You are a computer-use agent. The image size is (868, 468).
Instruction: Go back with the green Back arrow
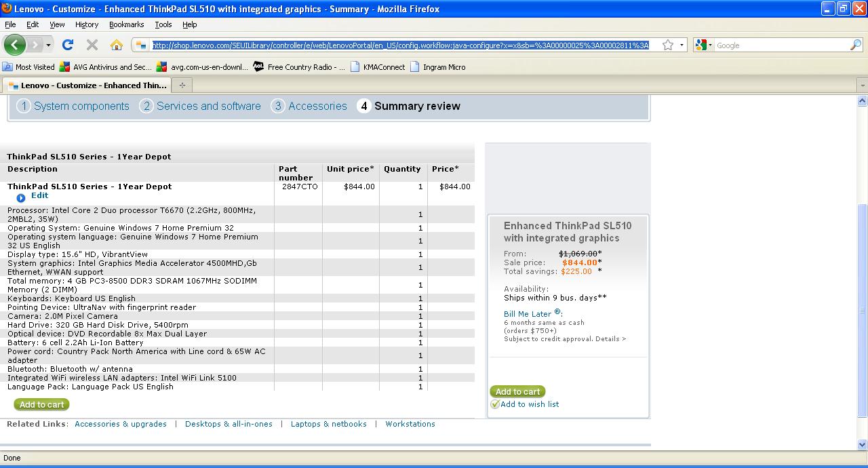coord(15,45)
